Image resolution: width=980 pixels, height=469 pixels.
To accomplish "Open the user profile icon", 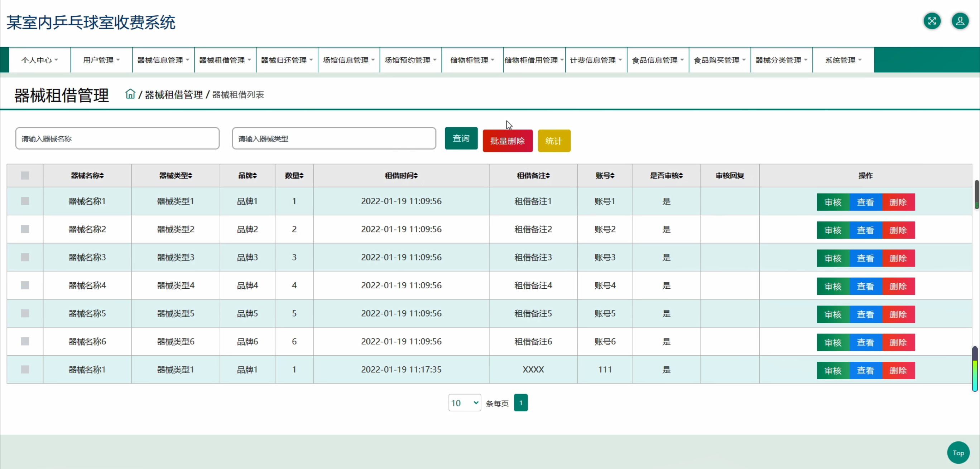I will point(960,21).
